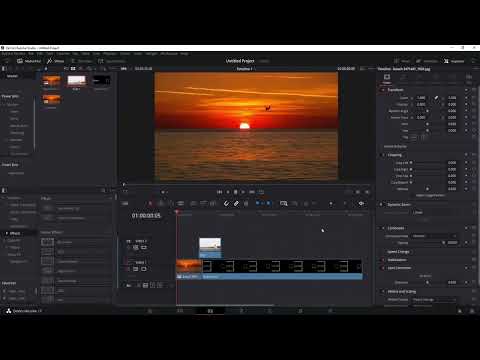Click the Insert clip icon

(193, 203)
